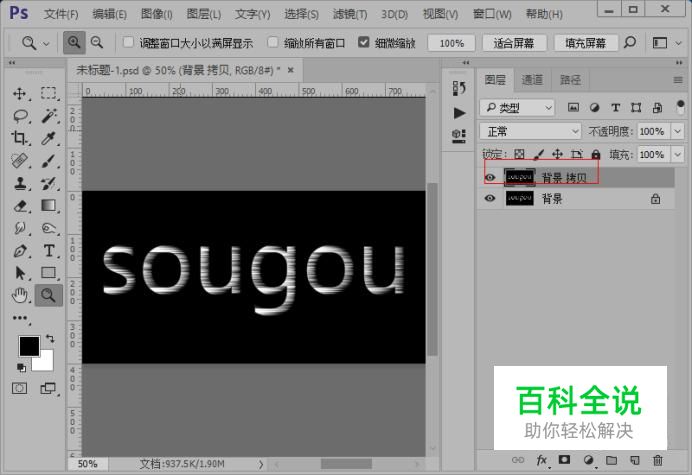Open the 正常 blend mode dropdown
Image resolution: width=692 pixels, height=475 pixels.
[530, 131]
